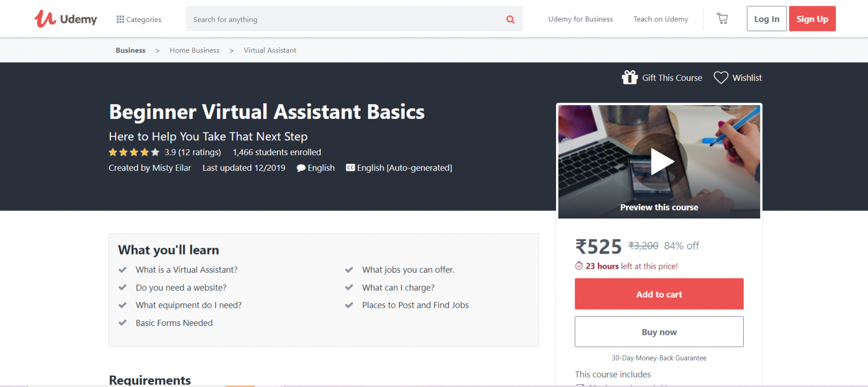The width and height of the screenshot is (868, 387).
Task: Click What equipment do I need? item
Action: pyautogui.click(x=189, y=305)
